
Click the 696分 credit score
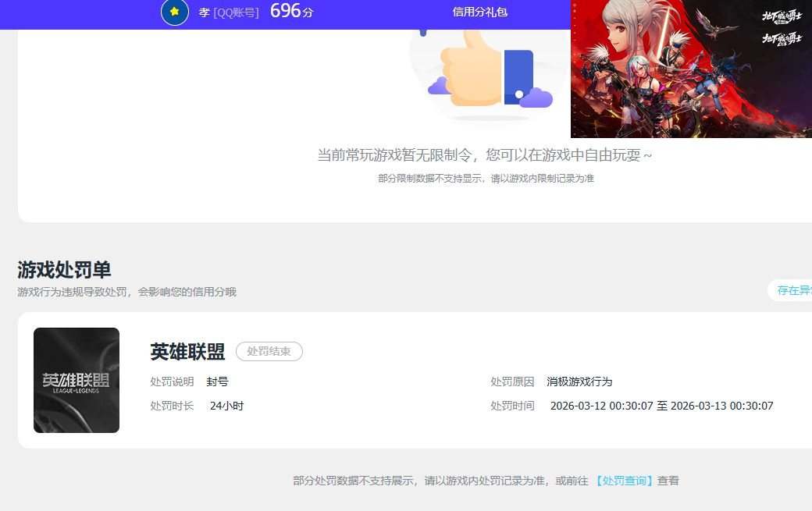tap(291, 11)
